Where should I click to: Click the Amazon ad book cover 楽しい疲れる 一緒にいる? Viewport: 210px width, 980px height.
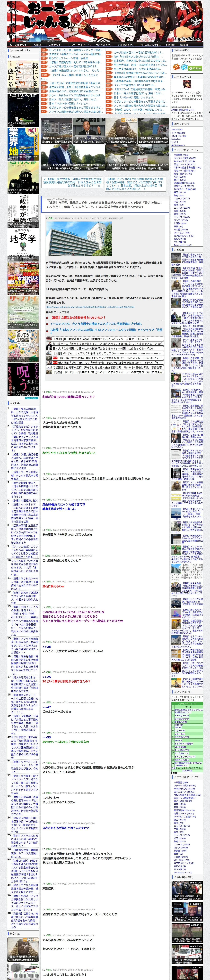pyautogui.click(x=23, y=77)
